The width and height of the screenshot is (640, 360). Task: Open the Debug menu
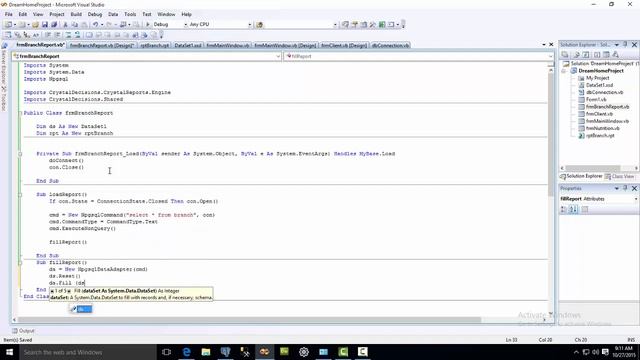pos(95,14)
